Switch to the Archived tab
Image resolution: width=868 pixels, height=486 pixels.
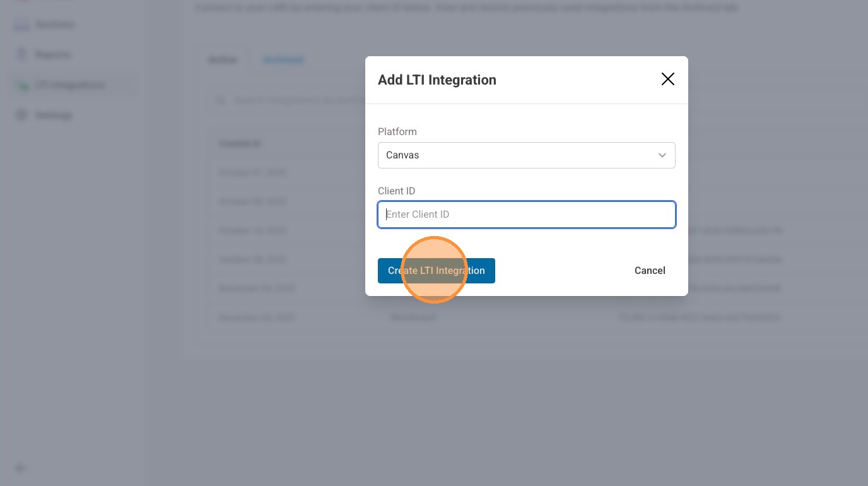click(283, 60)
